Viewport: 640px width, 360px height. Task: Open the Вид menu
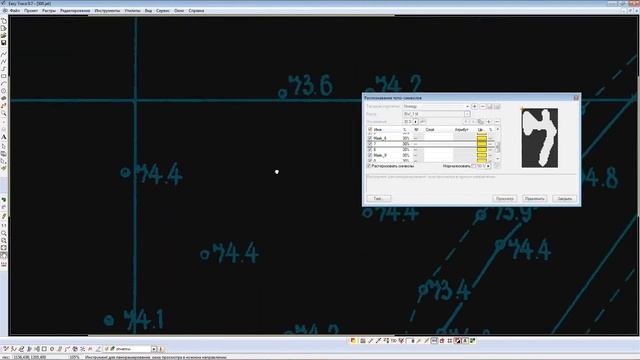coord(148,11)
